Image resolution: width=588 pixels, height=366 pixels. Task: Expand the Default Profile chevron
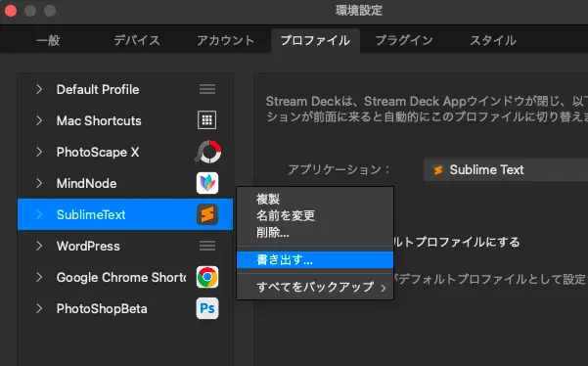point(39,89)
